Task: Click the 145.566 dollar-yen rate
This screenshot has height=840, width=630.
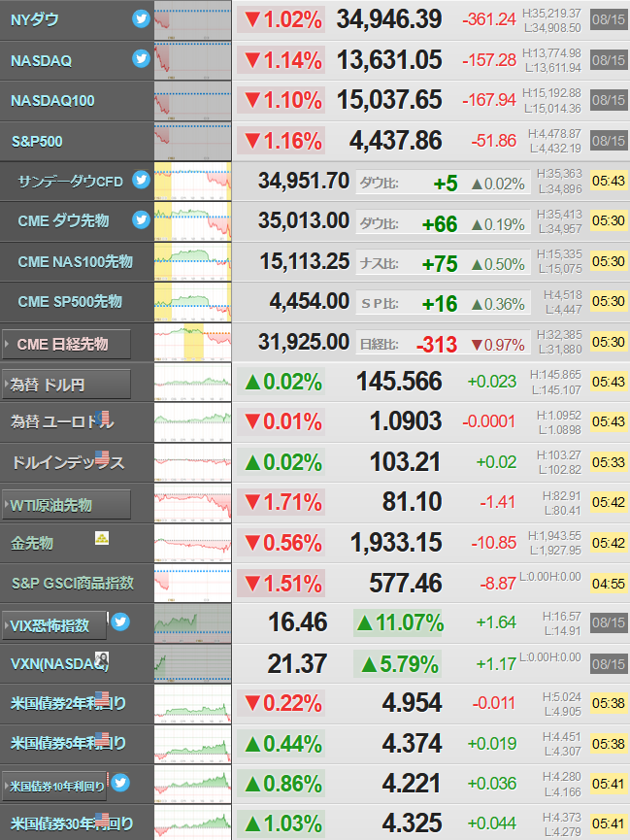Action: tap(400, 382)
